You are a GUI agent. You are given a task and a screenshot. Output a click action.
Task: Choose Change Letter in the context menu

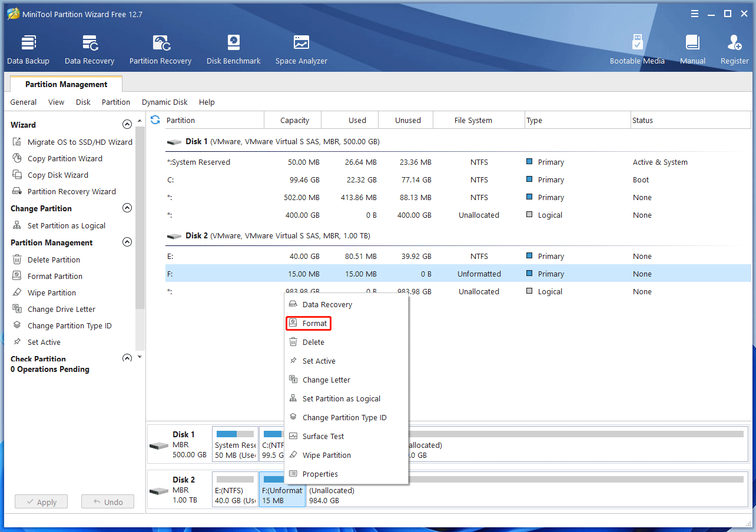(x=346, y=380)
